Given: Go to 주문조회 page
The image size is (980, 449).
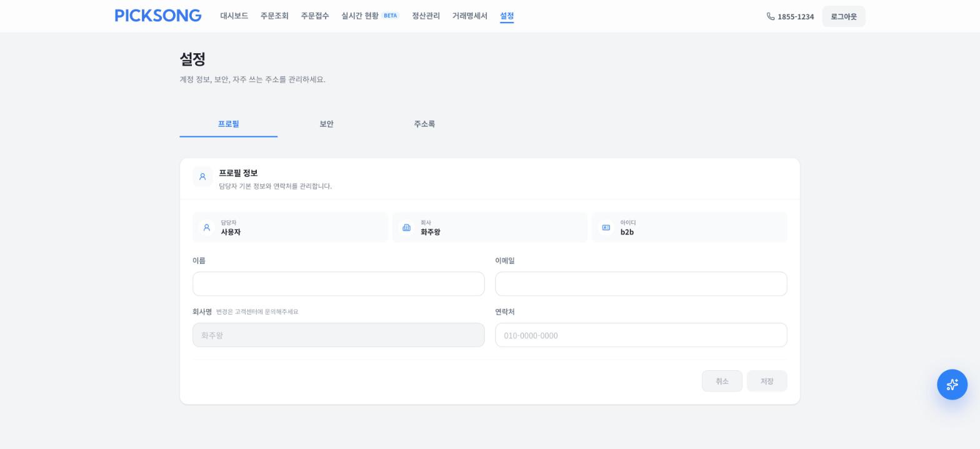Looking at the screenshot, I should 274,16.
